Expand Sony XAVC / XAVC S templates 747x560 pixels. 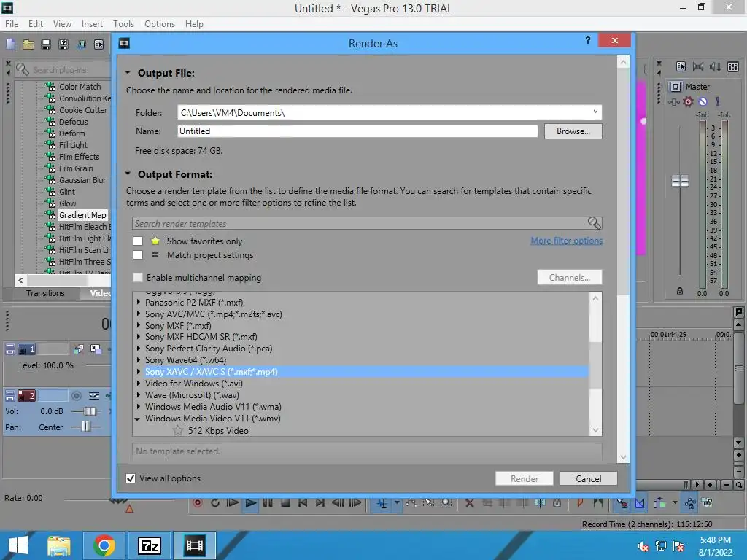(x=139, y=371)
